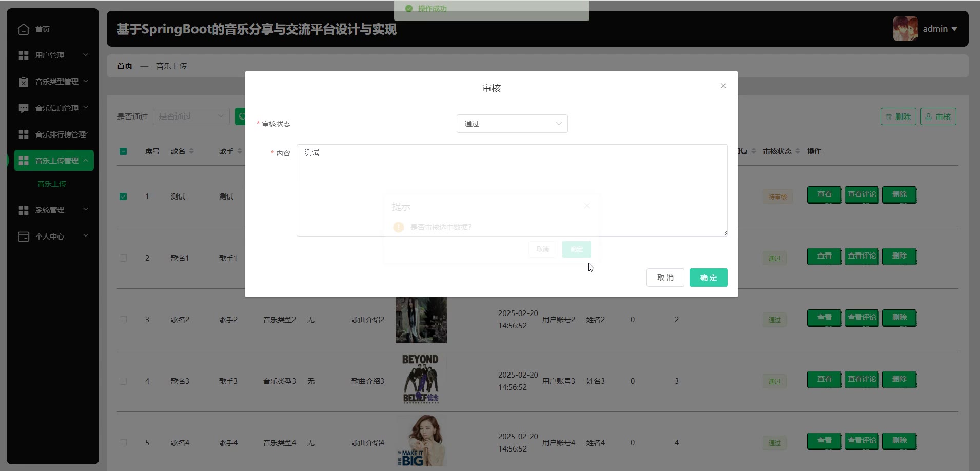Close the 审核 dialog with X
This screenshot has width=980, height=471.
pyautogui.click(x=723, y=86)
